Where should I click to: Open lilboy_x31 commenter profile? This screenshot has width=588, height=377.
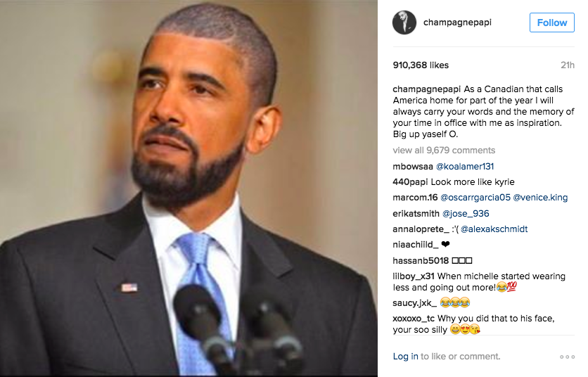414,276
